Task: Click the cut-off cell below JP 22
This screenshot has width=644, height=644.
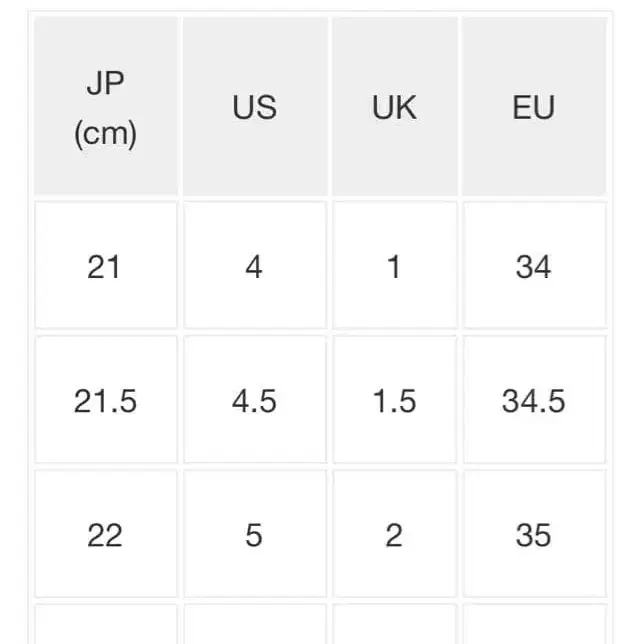Action: click(x=105, y=625)
